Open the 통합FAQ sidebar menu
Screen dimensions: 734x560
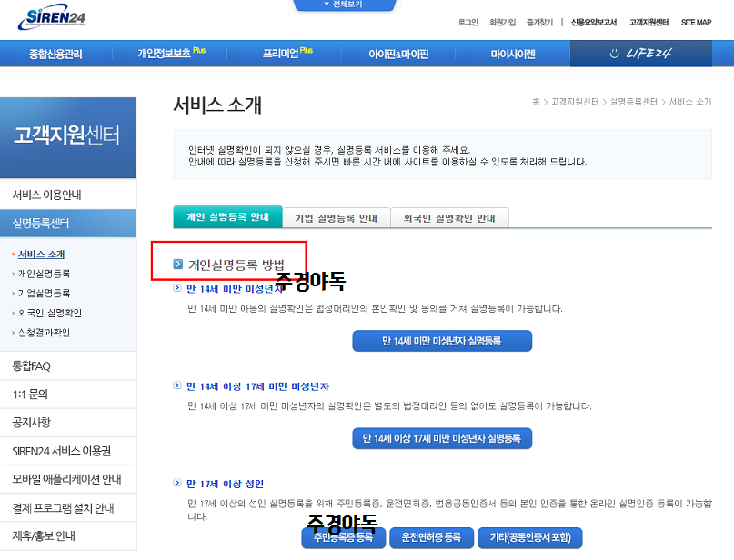pos(37,365)
